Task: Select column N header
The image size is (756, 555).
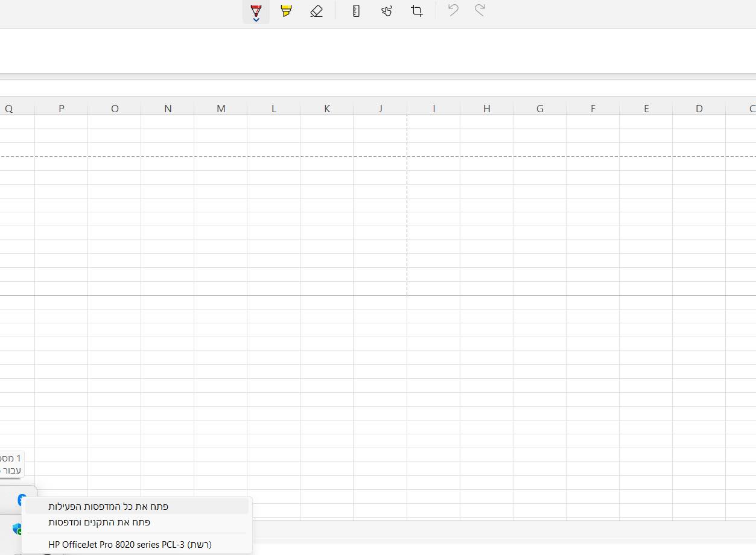Action: [x=168, y=109]
